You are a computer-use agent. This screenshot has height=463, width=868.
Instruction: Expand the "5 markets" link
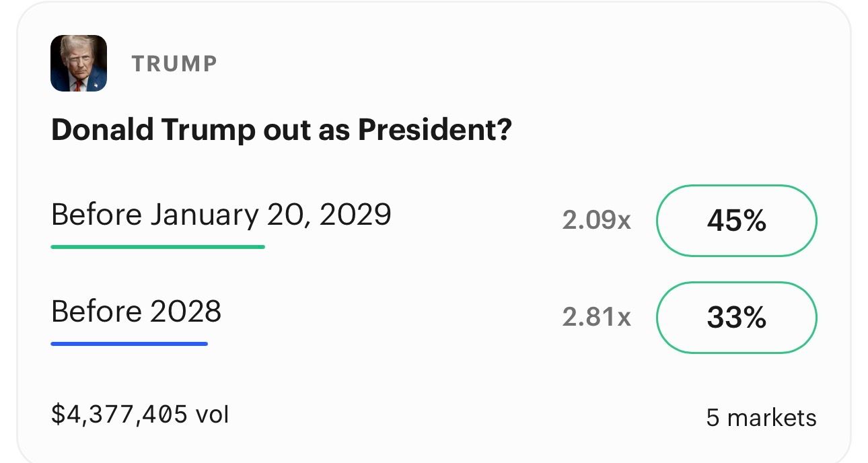pyautogui.click(x=760, y=418)
